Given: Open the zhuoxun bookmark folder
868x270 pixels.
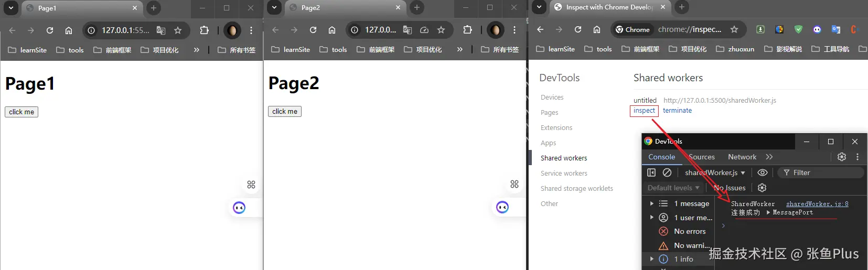Looking at the screenshot, I should [x=735, y=49].
